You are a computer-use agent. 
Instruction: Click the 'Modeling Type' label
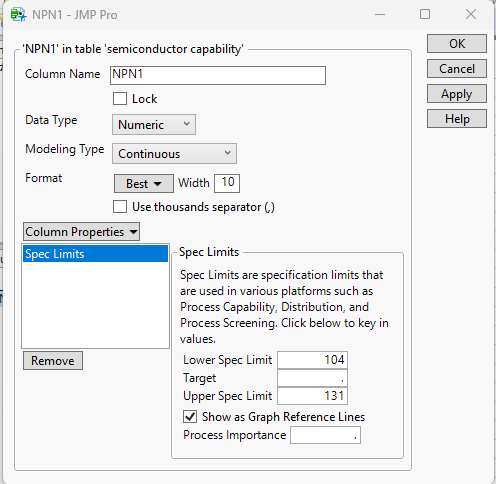click(65, 149)
